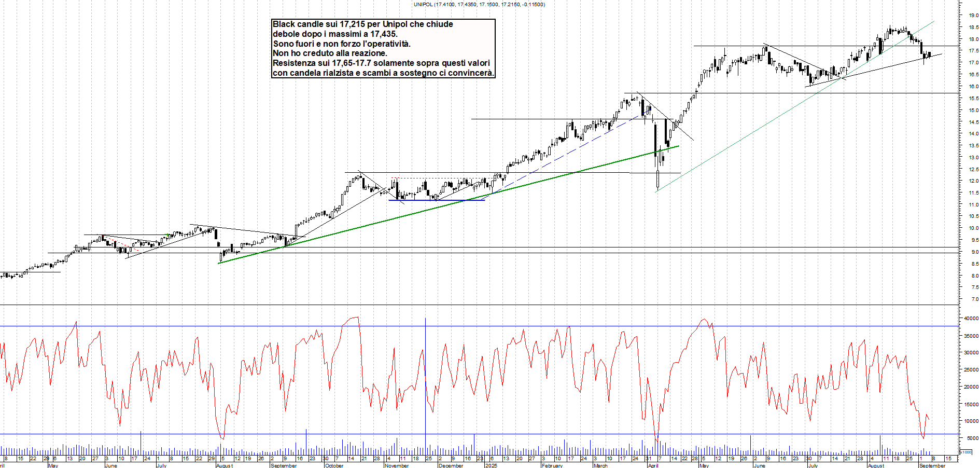This screenshot has width=980, height=468.
Task: Click the 9.5 price axis label
Action: click(974, 240)
